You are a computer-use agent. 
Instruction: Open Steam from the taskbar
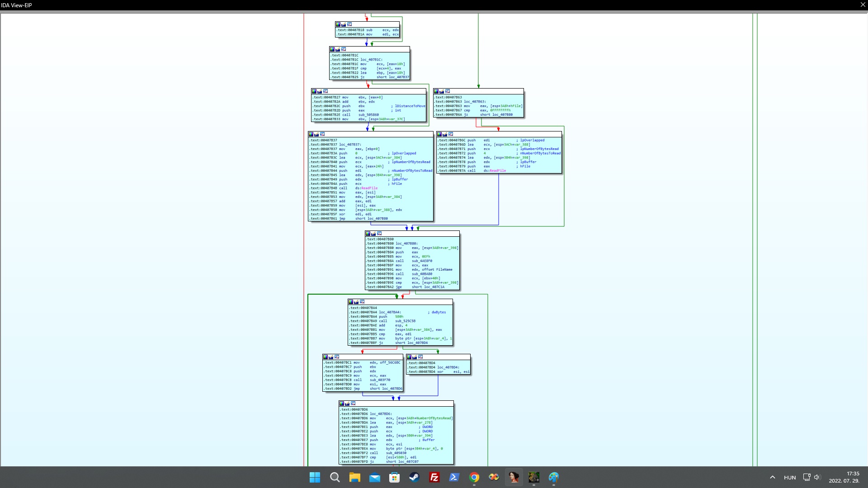[414, 477]
